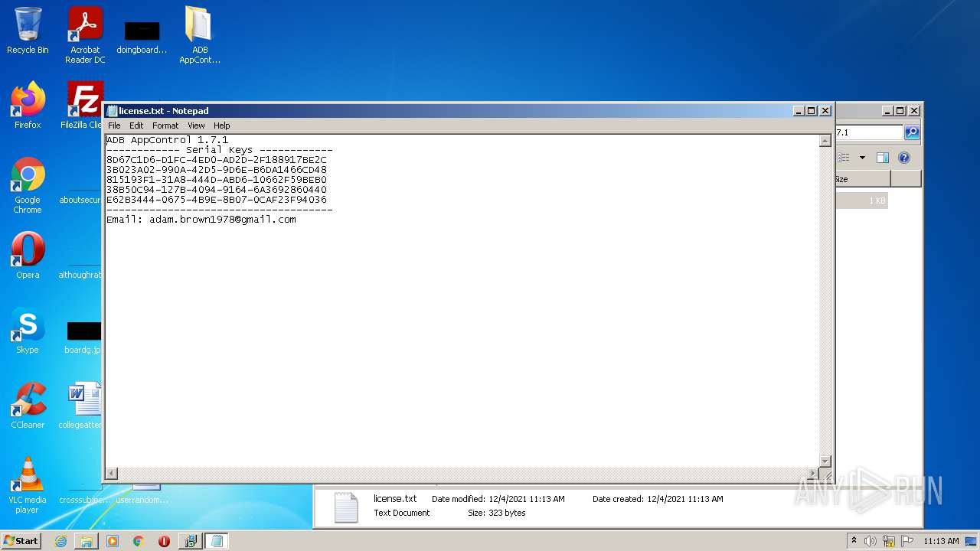Click inside the Explorer search field
This screenshot has width=980, height=551.
coord(868,132)
